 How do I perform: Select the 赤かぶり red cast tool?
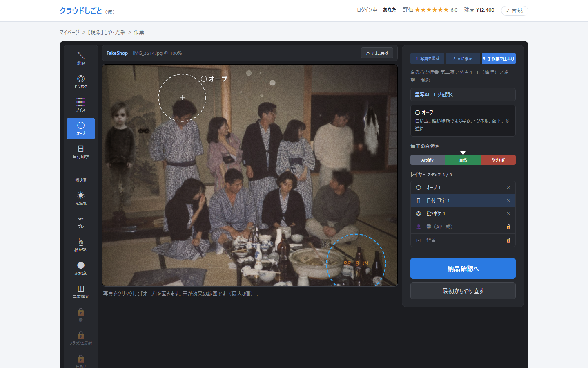(81, 268)
